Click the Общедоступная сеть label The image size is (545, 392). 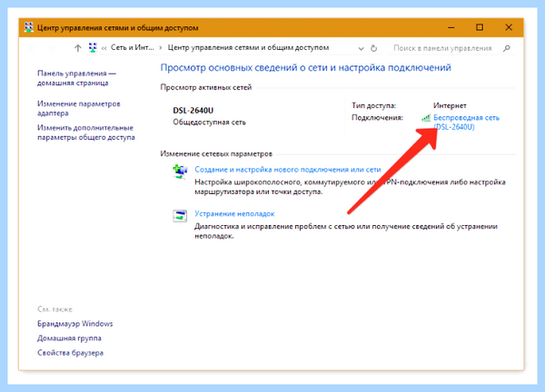pyautogui.click(x=209, y=122)
